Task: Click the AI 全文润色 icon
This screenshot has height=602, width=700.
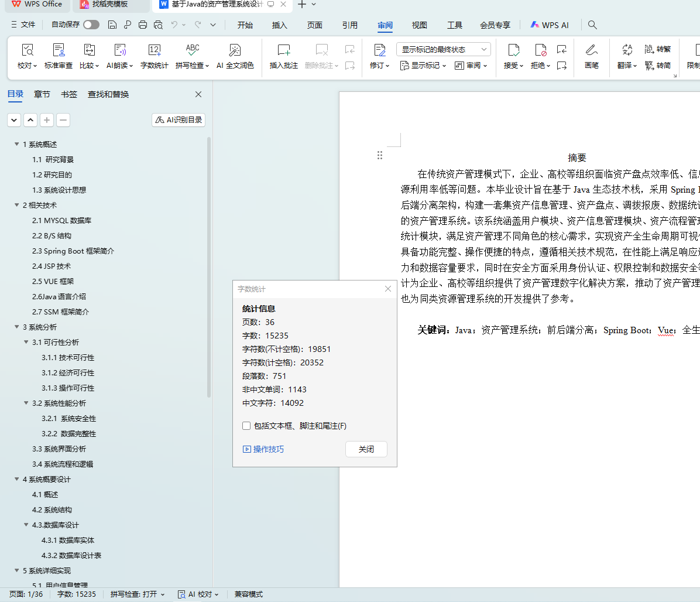Action: pos(235,56)
